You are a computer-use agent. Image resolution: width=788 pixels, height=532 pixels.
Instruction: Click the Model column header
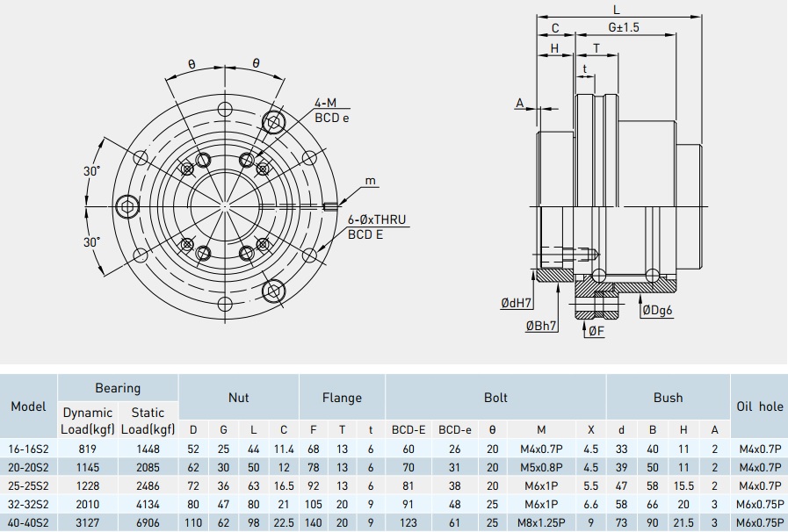(x=28, y=406)
